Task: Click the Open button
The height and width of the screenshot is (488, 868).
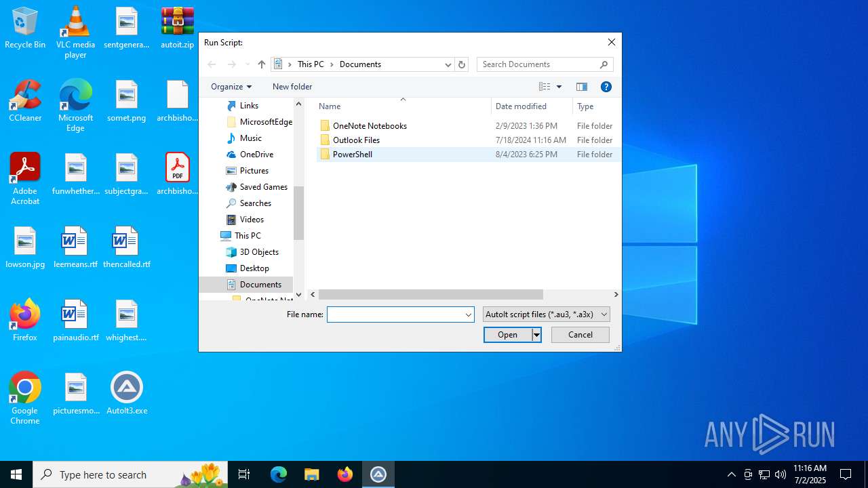Action: (x=507, y=335)
